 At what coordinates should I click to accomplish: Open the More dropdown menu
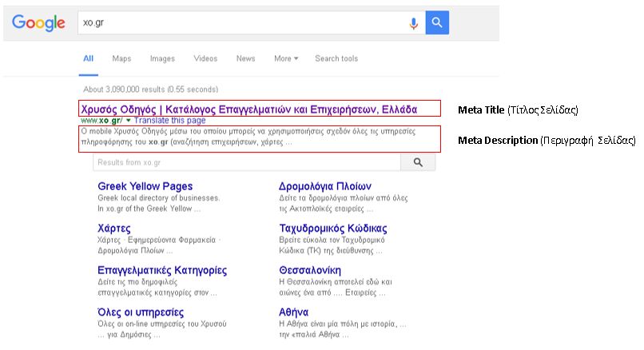pyautogui.click(x=286, y=58)
